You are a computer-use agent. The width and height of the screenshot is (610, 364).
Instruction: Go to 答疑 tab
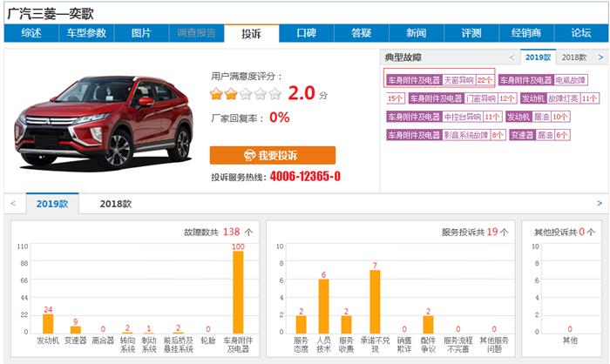(362, 33)
